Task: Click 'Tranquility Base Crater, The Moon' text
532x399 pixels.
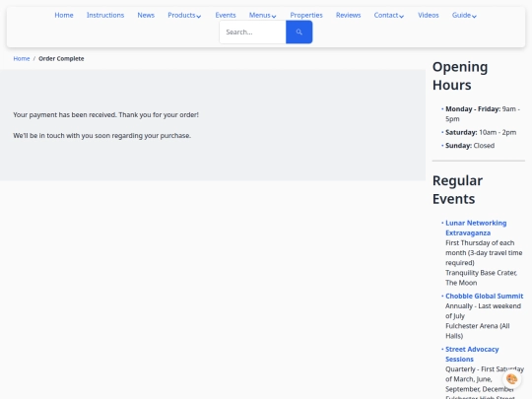Action: [x=482, y=278]
